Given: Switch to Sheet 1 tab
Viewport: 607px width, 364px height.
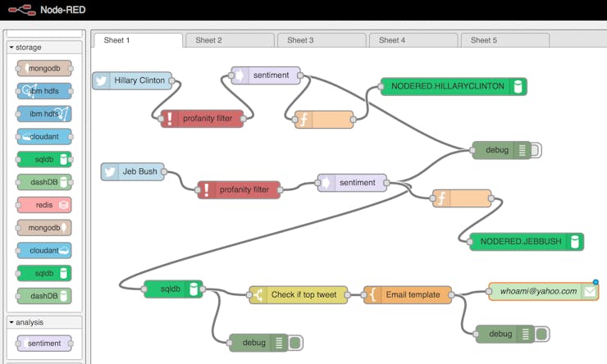Looking at the screenshot, I should click(x=137, y=40).
